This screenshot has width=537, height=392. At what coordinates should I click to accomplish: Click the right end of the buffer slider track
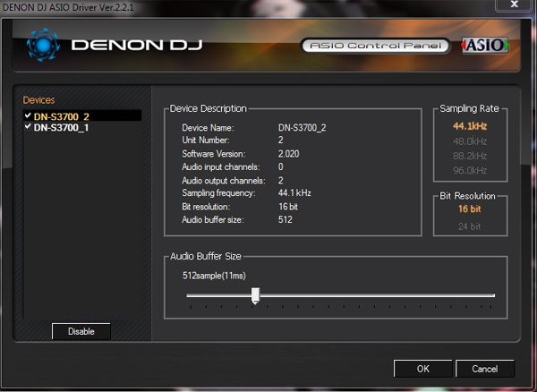(x=492, y=295)
